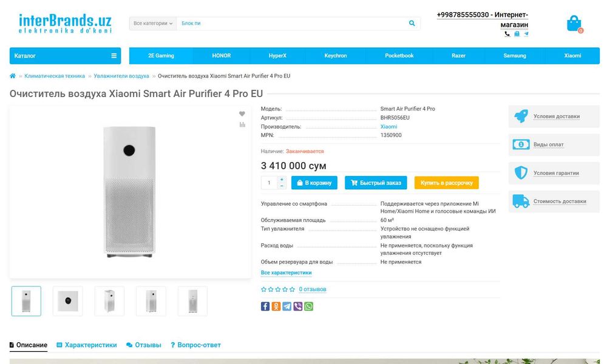
Task: Share on Odnoklassniki icon
Action: tap(276, 306)
